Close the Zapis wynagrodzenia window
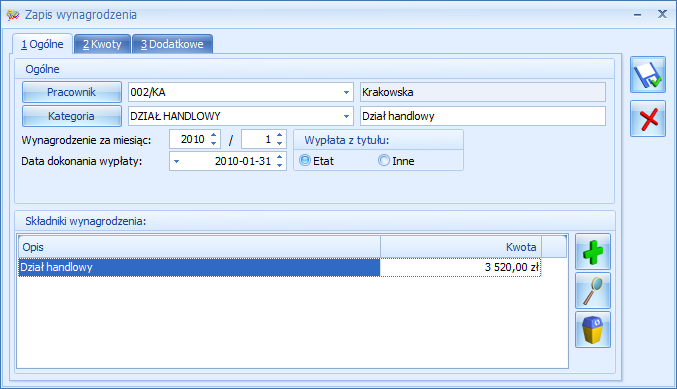The width and height of the screenshot is (677, 389). (662, 14)
